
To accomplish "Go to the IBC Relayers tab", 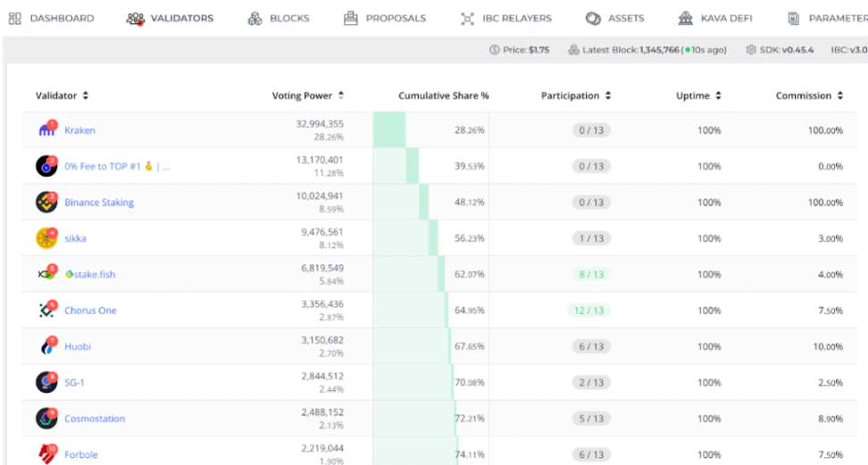I will click(506, 18).
